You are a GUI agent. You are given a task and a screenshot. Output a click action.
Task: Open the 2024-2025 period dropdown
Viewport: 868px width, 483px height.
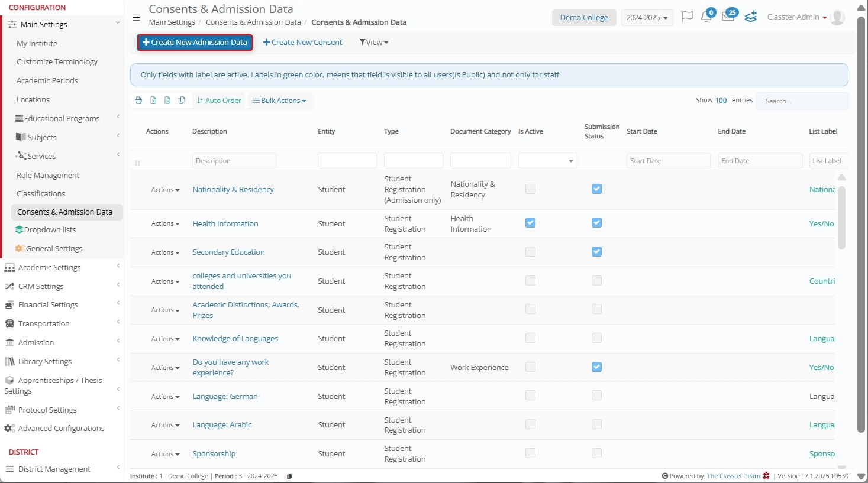647,18
